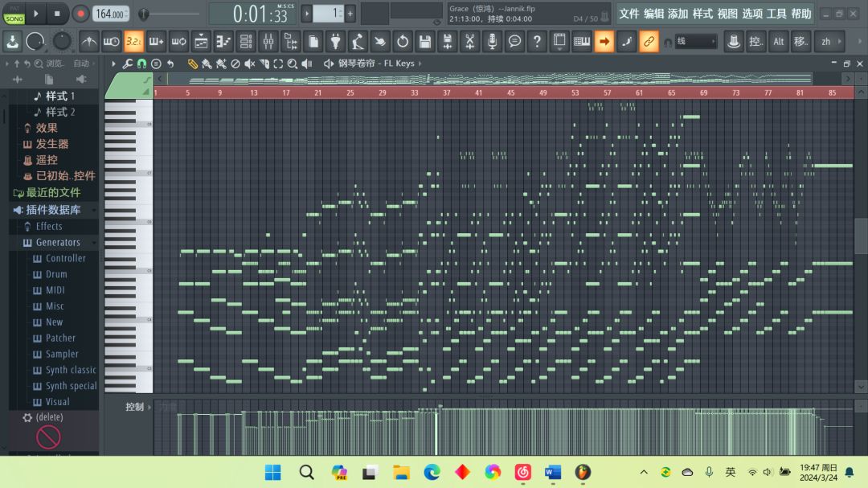The image size is (868, 488).
Task: Expand the 控制 event editor selector
Action: click(137, 407)
